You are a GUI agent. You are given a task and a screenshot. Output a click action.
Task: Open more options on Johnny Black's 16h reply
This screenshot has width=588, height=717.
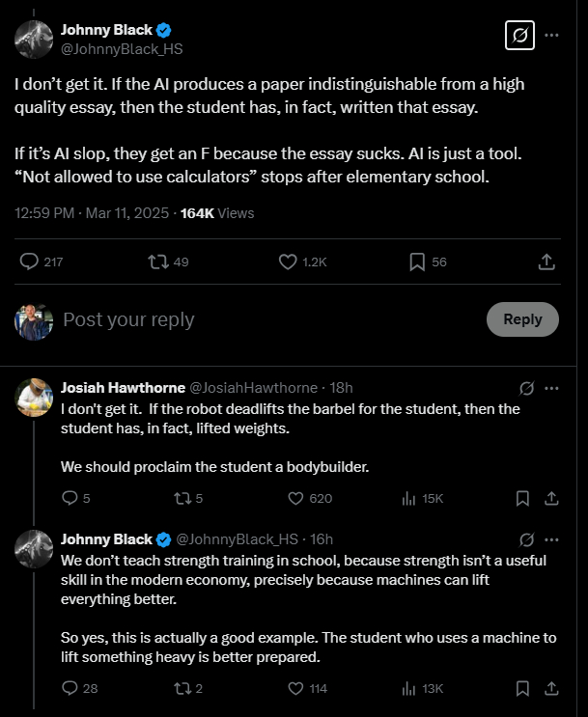pyautogui.click(x=552, y=539)
